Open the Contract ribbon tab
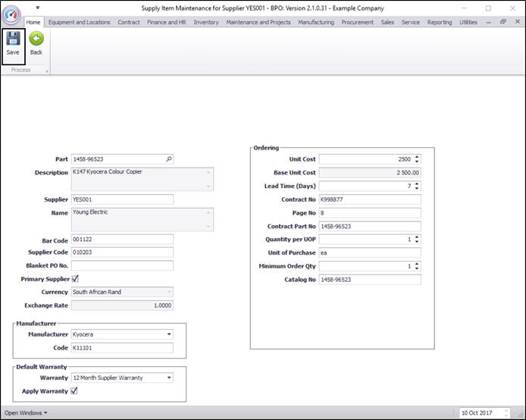 tap(129, 22)
